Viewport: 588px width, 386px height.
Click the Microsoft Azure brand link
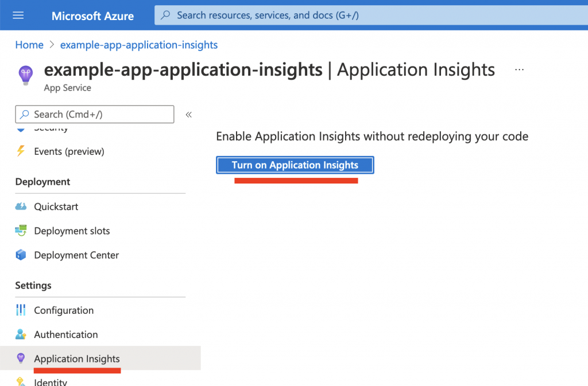click(x=92, y=15)
